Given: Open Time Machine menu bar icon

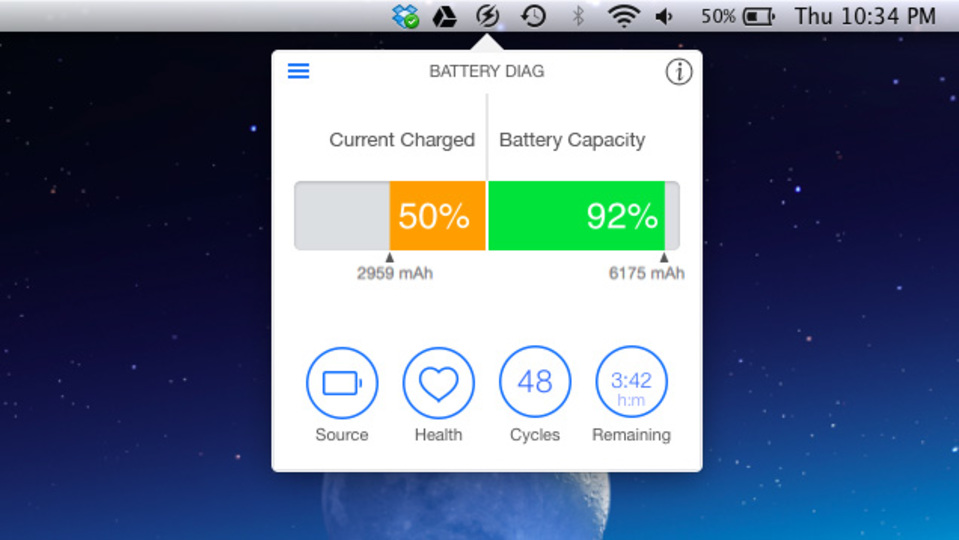Looking at the screenshot, I should pos(533,16).
